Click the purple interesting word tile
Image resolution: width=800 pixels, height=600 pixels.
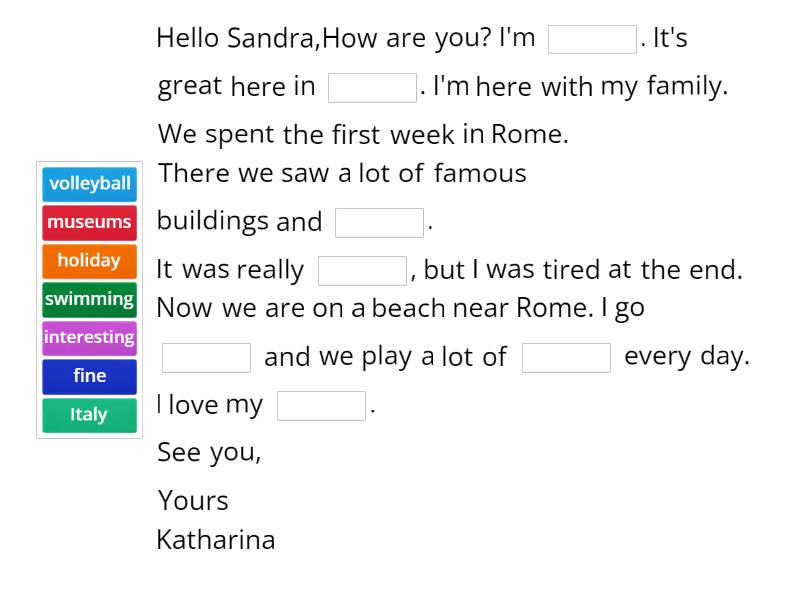pos(89,338)
